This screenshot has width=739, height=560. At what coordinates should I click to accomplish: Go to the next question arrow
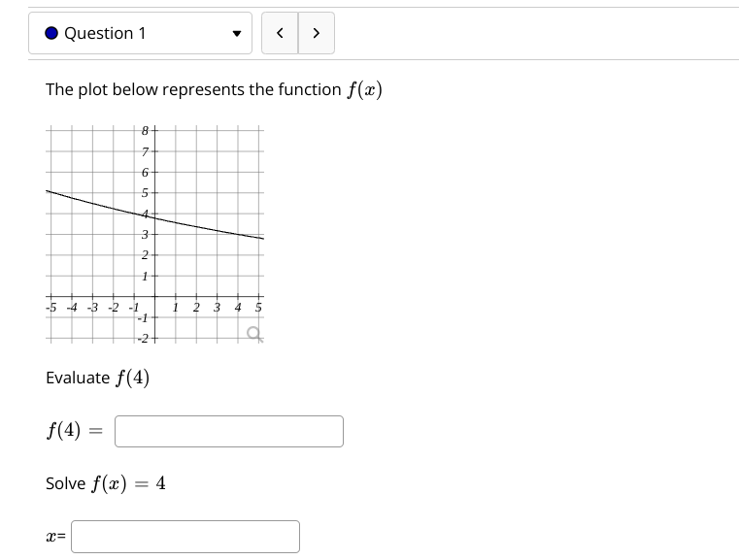(317, 33)
